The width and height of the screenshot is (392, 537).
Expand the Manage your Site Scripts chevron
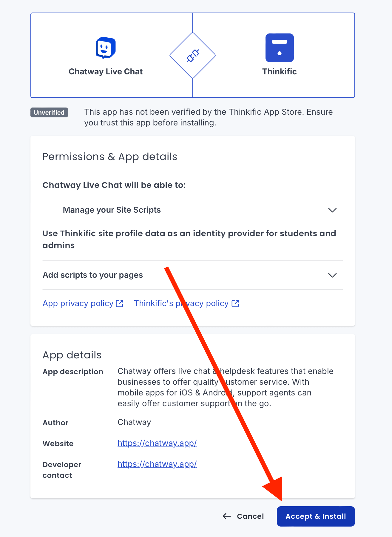point(332,210)
